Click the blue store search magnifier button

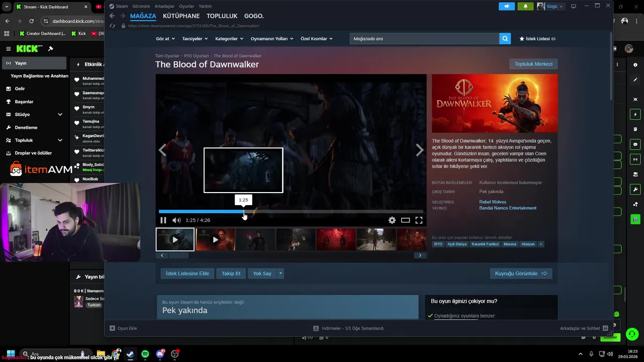coord(505,39)
